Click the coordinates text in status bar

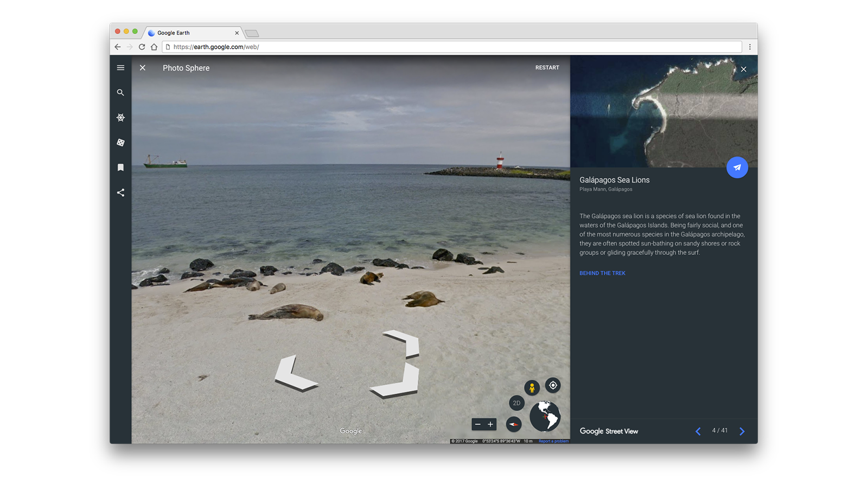coord(501,441)
